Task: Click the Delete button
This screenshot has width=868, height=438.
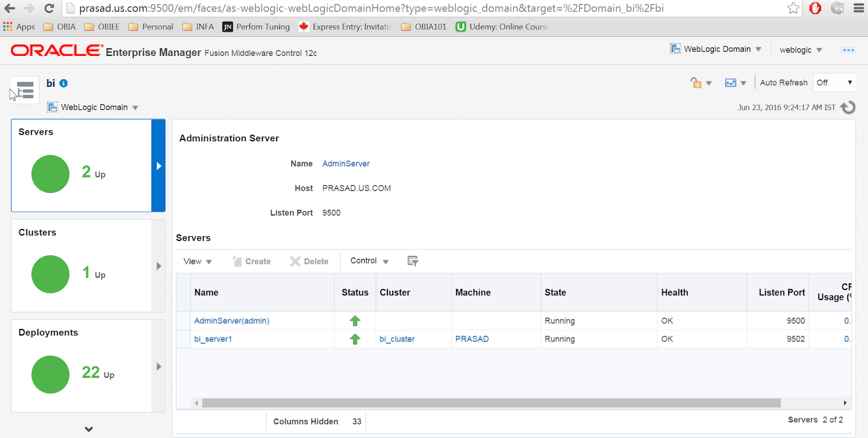Action: 309,261
